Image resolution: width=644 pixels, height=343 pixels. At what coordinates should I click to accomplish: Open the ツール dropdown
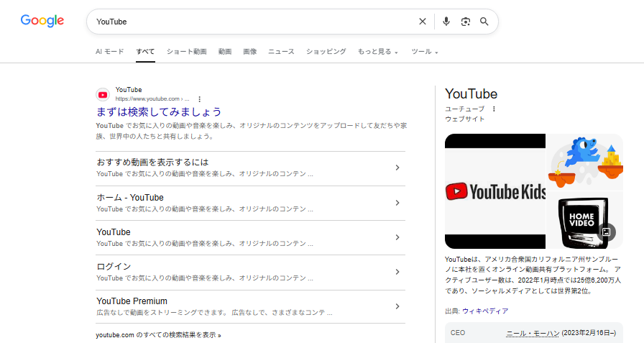(x=425, y=52)
